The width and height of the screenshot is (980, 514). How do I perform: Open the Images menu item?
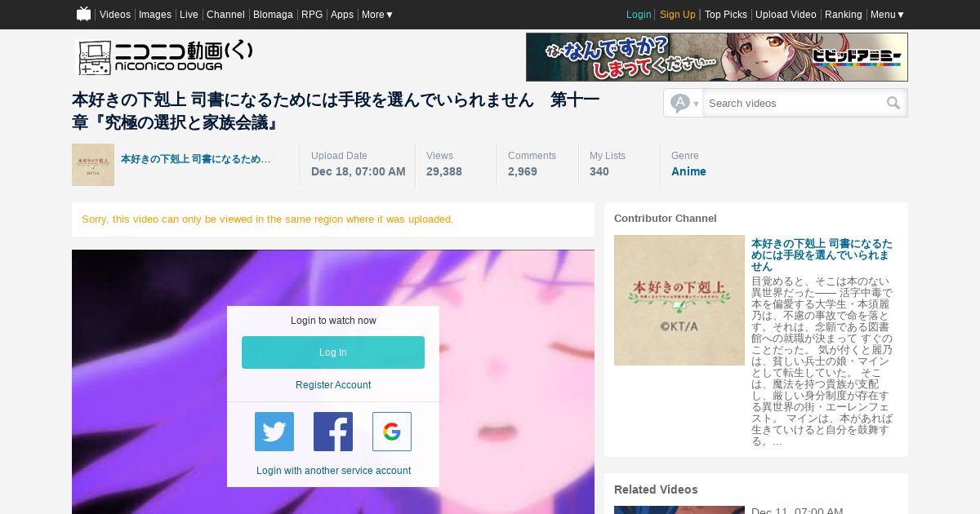tap(155, 15)
